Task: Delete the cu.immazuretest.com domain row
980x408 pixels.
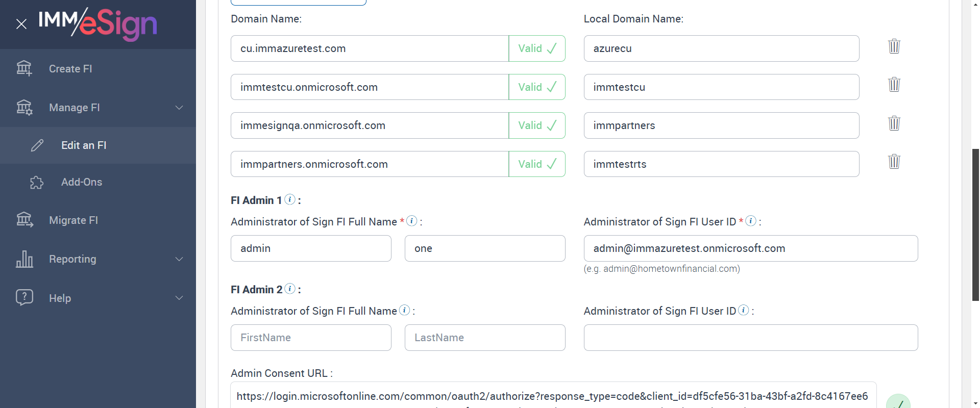Action: (894, 46)
